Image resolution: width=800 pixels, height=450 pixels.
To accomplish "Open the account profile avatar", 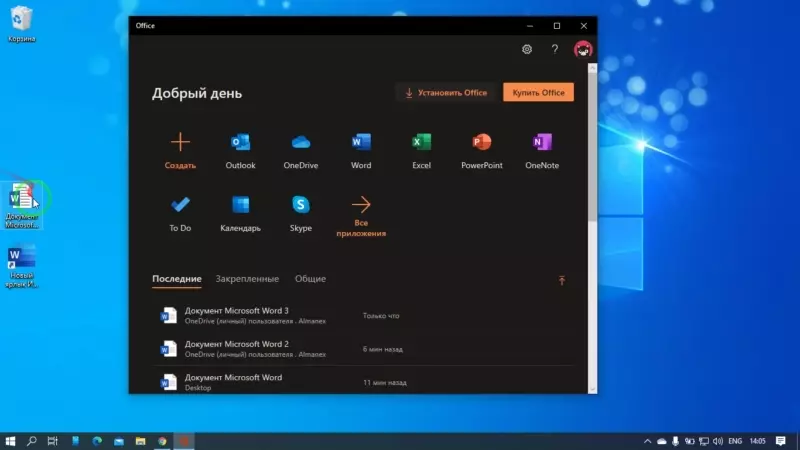I will point(583,49).
